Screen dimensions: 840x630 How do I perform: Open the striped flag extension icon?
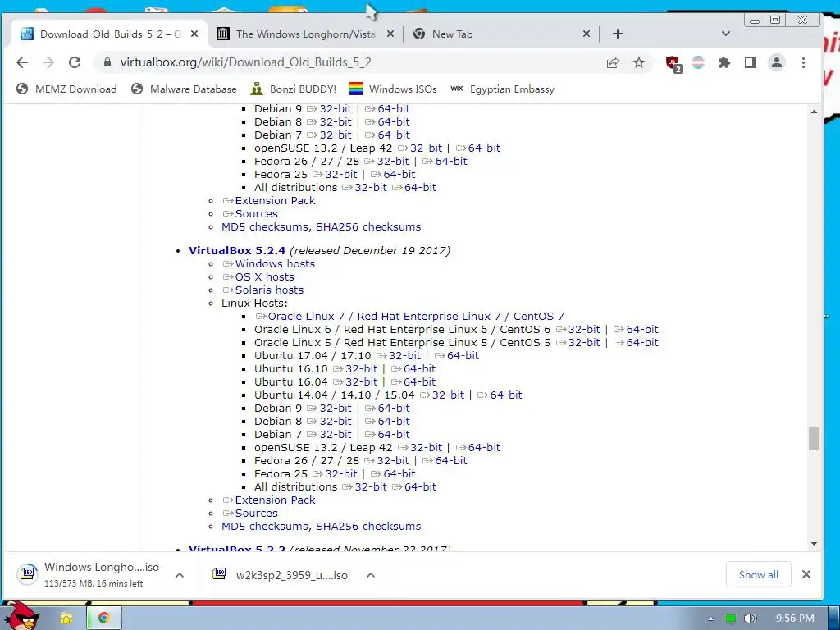point(698,62)
